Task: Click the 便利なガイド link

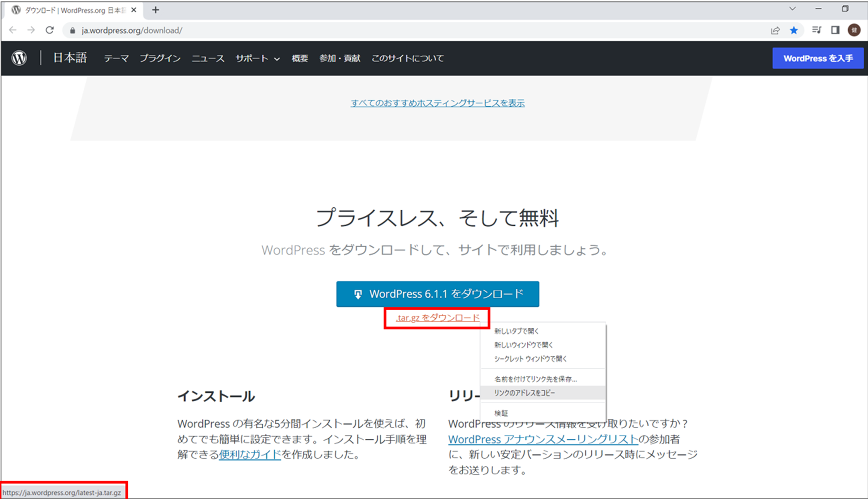Action: coord(250,454)
